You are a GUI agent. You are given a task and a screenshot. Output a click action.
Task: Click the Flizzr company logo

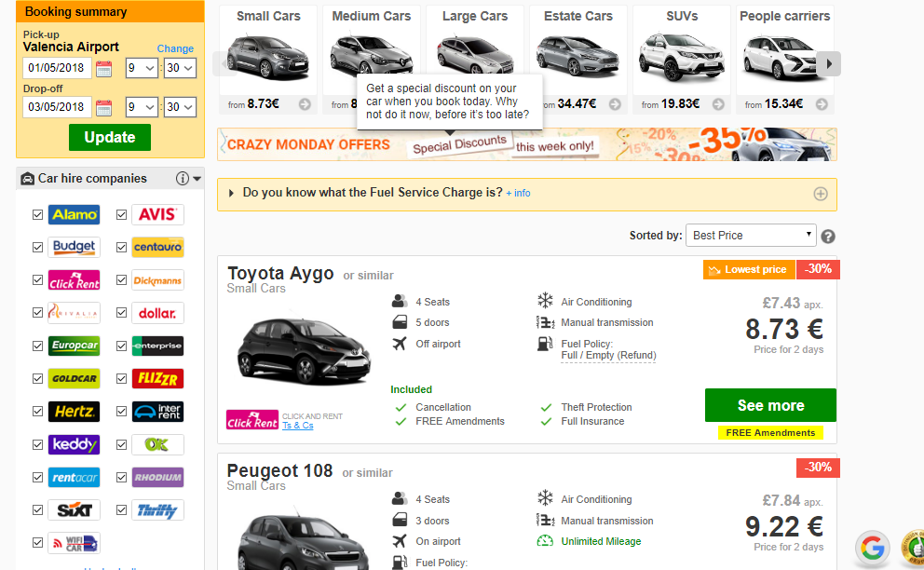click(x=157, y=379)
